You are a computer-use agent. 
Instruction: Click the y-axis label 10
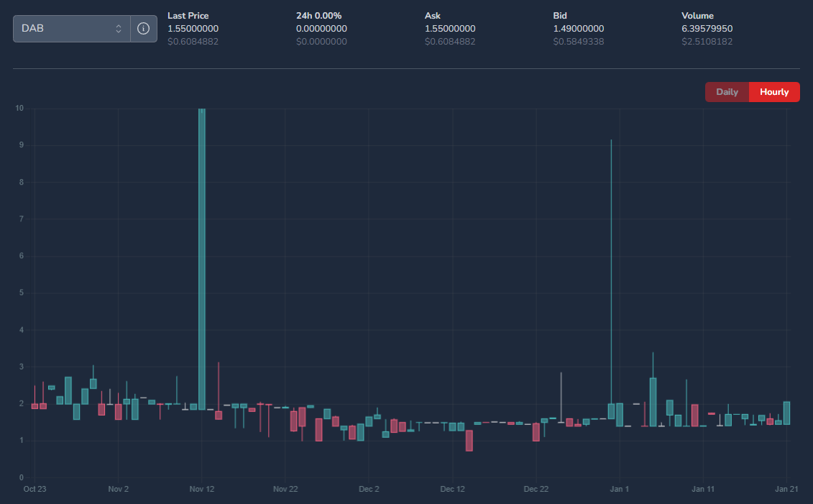point(19,109)
